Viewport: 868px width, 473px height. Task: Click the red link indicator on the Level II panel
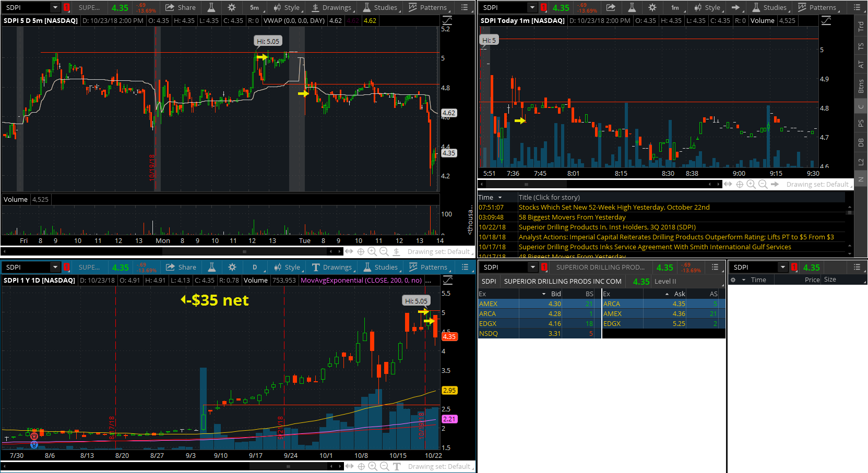[544, 267]
